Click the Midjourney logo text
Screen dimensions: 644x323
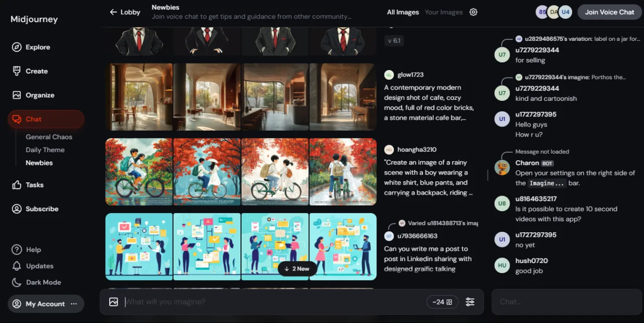tap(34, 19)
